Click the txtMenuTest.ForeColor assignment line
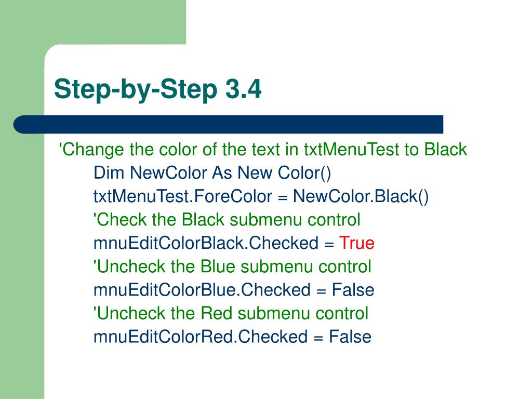Viewport: 532px width, 399px height. pyautogui.click(x=261, y=196)
